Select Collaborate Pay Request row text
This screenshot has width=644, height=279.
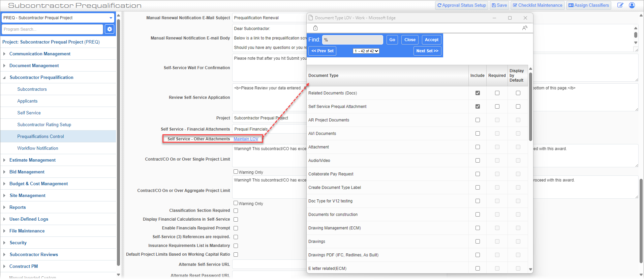[x=331, y=174]
